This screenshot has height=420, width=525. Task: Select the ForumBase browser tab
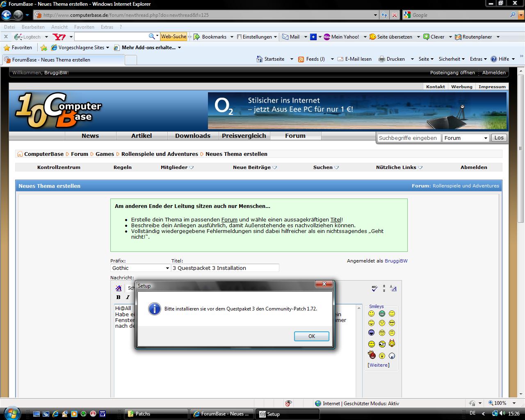point(63,60)
